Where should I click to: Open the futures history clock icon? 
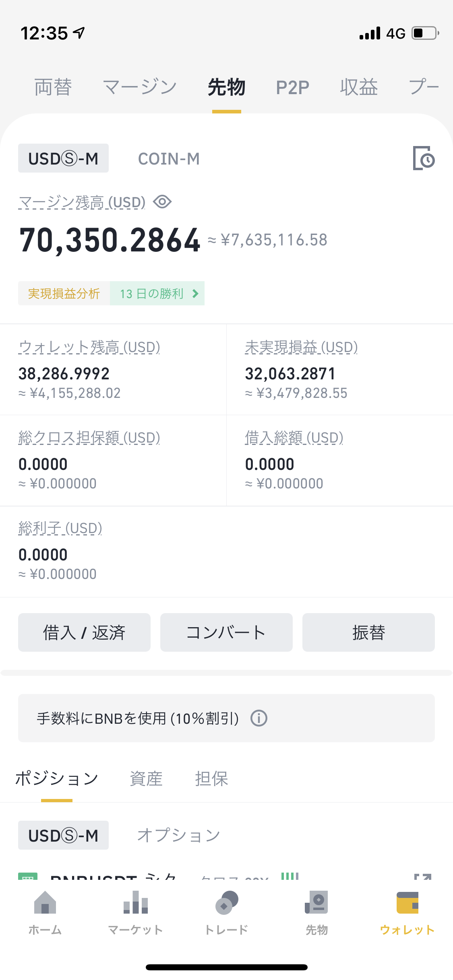424,158
